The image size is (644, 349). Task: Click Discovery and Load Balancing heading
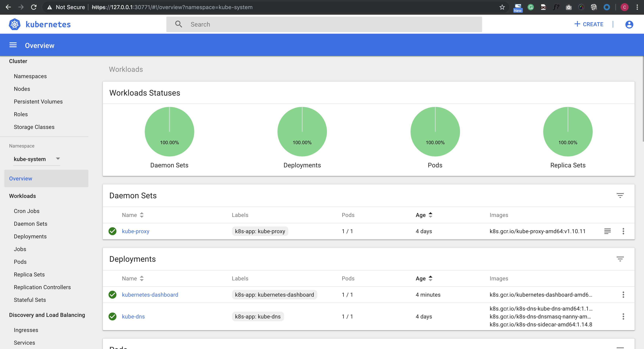pyautogui.click(x=47, y=315)
